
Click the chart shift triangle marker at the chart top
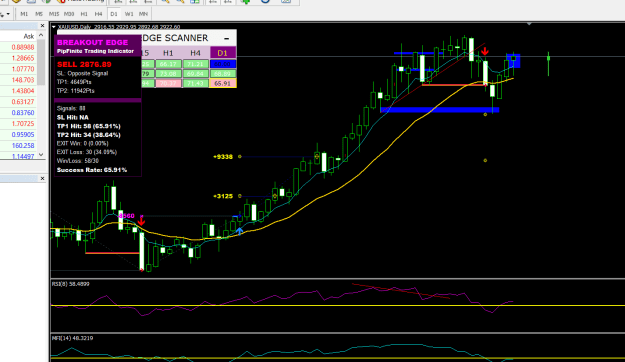529,24
